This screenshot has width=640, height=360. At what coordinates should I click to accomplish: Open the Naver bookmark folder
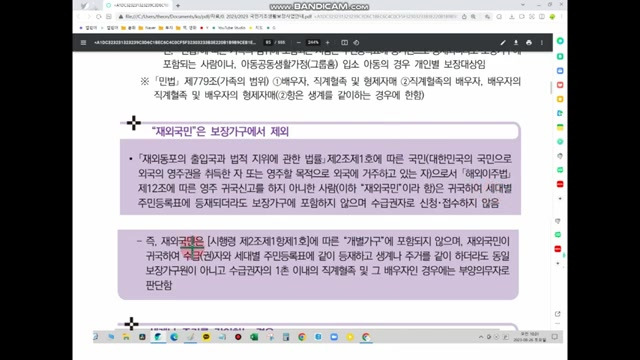pyautogui.click(x=147, y=28)
